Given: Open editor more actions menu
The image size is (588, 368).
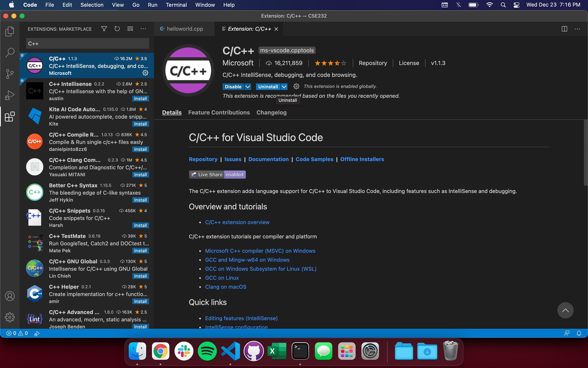Looking at the screenshot, I should [x=577, y=29].
